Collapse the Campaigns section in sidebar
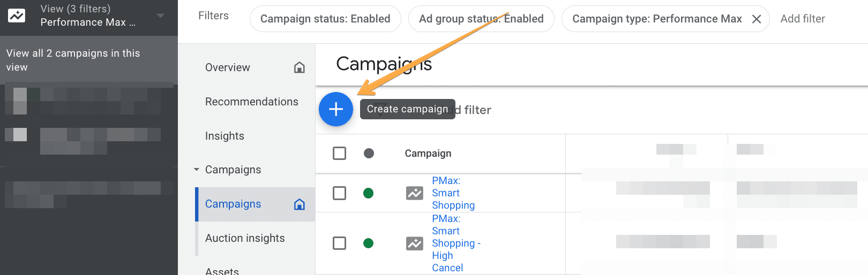This screenshot has width=868, height=275. pyautogui.click(x=197, y=170)
